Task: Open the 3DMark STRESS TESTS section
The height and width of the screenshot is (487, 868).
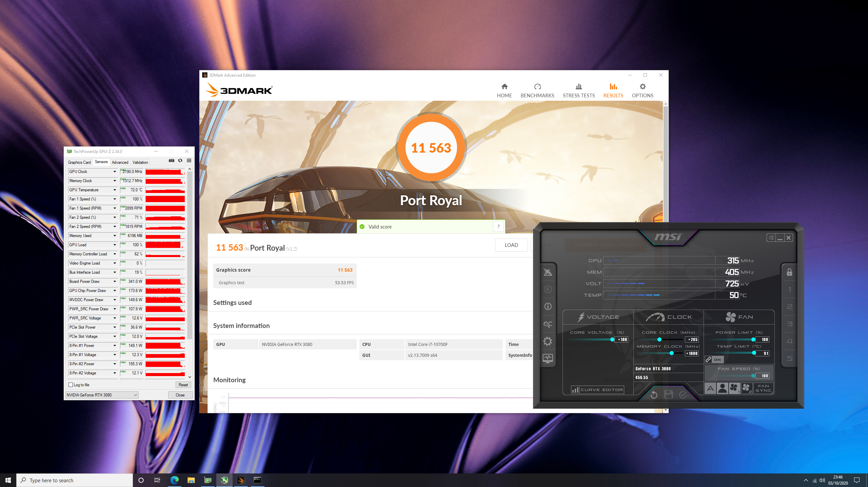Action: 579,91
